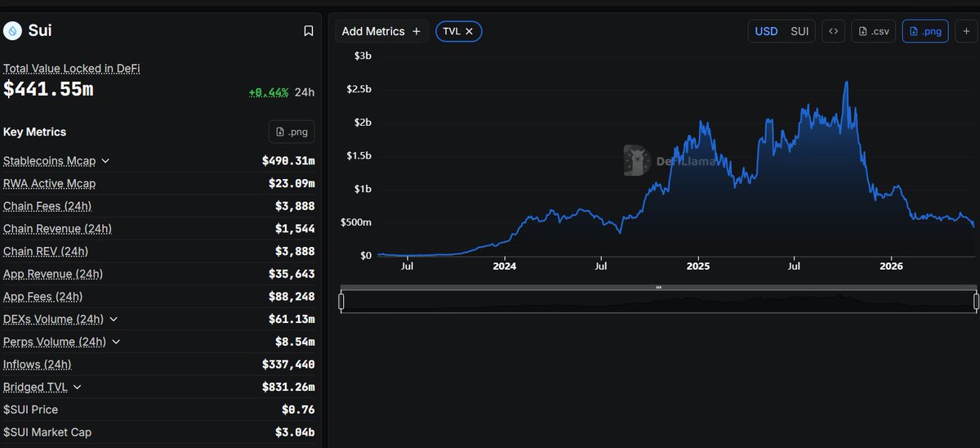The width and height of the screenshot is (980, 448).
Task: Click the App Revenue (24h) label
Action: pos(53,274)
